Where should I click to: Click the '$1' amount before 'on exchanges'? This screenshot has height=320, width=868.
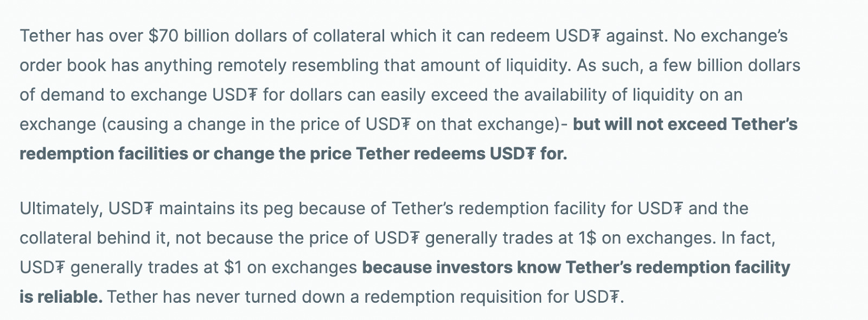coord(233,267)
